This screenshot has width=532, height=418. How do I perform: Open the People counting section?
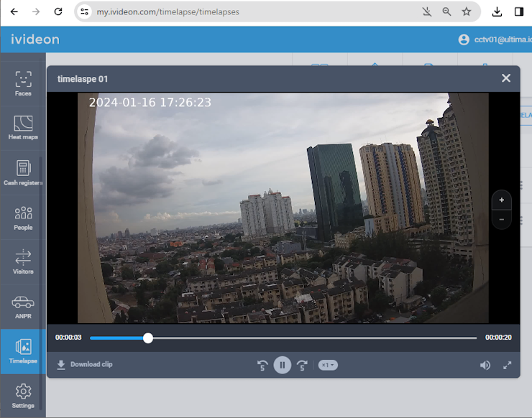(x=23, y=218)
